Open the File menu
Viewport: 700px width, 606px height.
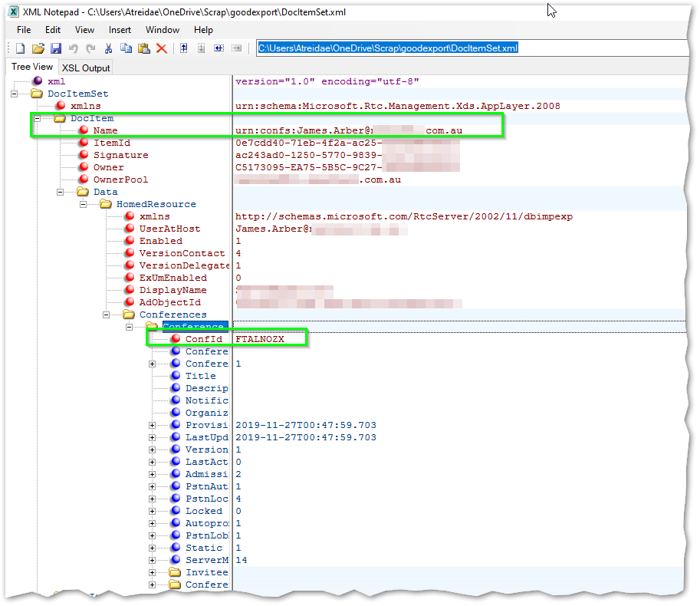click(24, 30)
